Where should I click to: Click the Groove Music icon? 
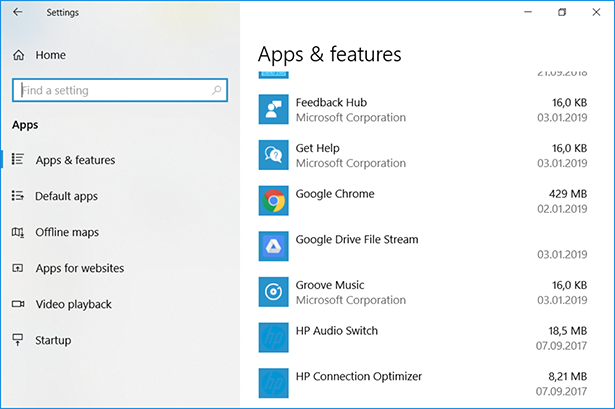273,292
